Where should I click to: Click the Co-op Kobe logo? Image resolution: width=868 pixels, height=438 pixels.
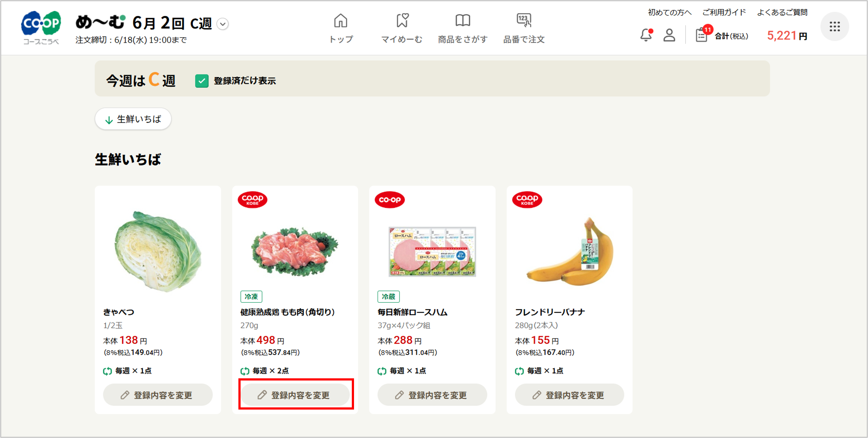pos(41,27)
